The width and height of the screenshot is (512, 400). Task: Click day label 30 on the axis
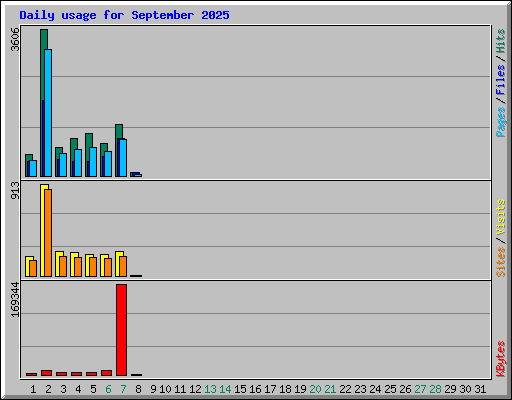(465, 389)
